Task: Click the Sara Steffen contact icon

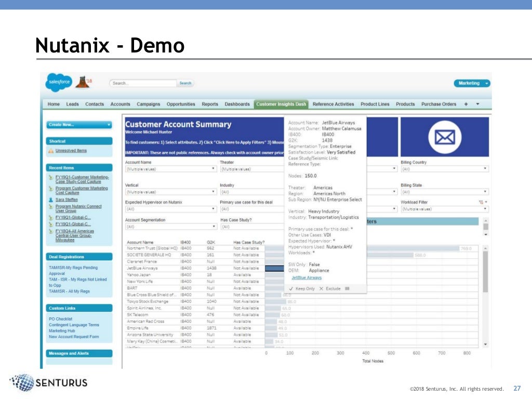Action: click(x=51, y=200)
